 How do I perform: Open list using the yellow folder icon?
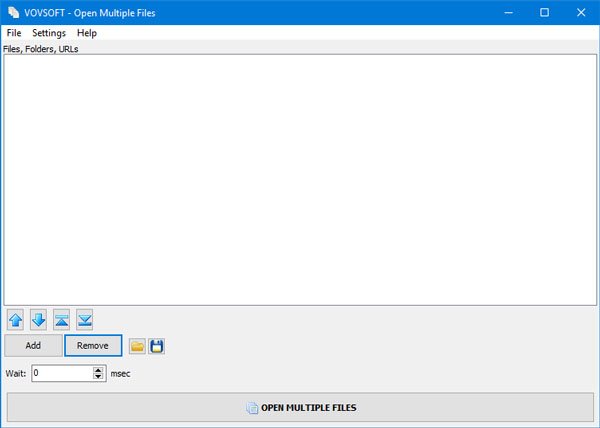(x=137, y=346)
